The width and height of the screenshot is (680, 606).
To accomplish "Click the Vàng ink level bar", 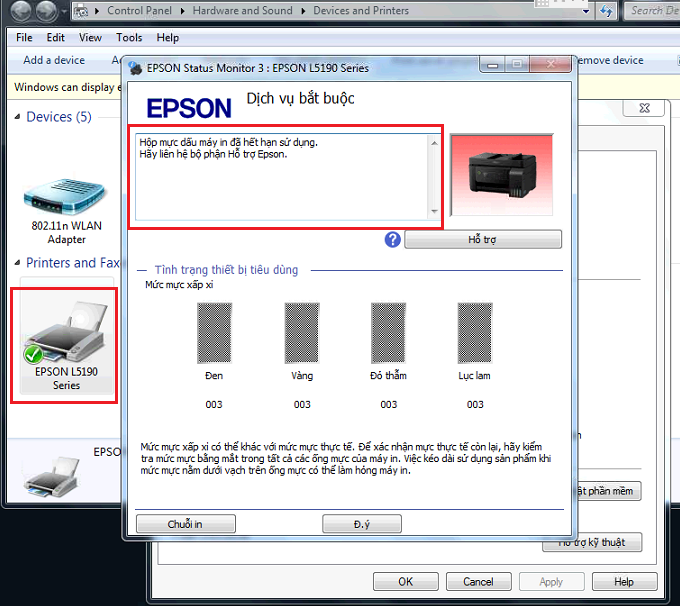I will pyautogui.click(x=302, y=333).
